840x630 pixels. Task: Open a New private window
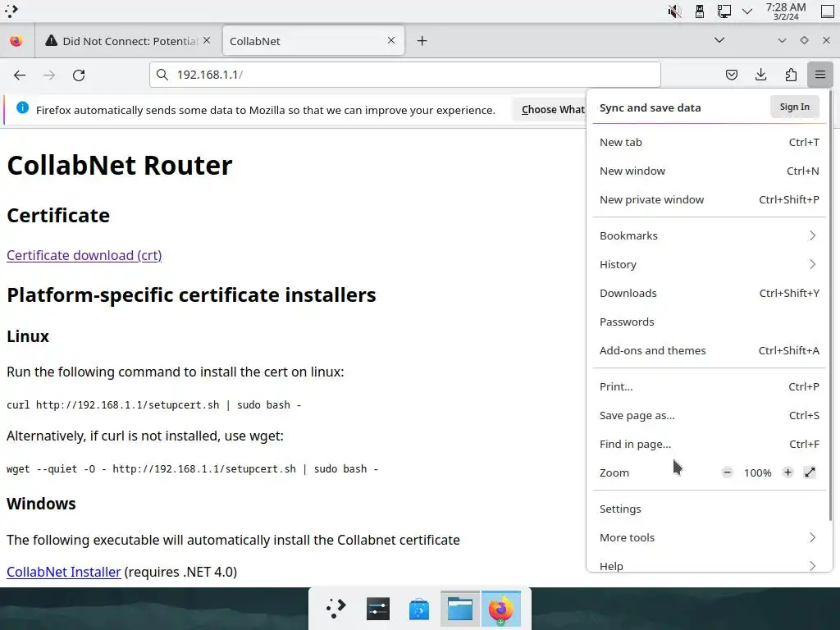710,199
